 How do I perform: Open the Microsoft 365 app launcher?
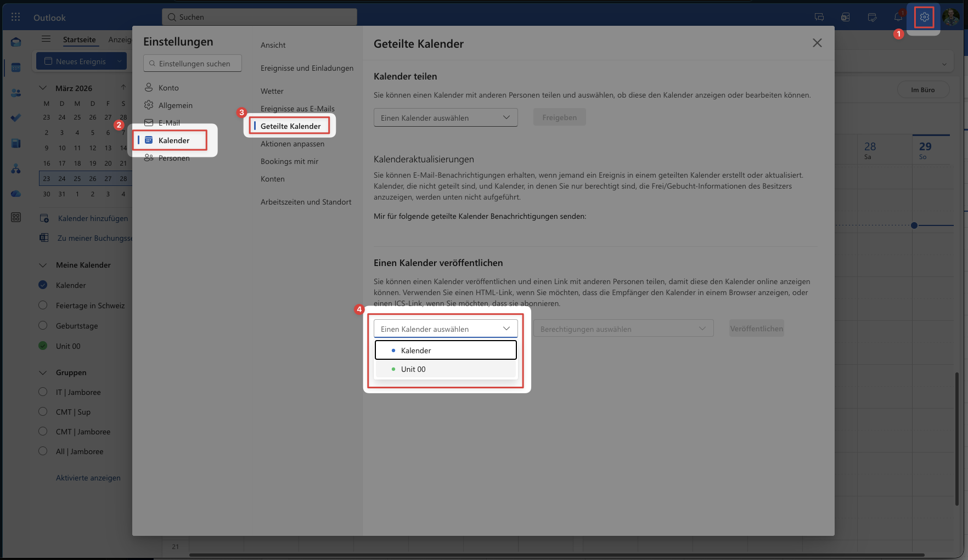click(15, 16)
